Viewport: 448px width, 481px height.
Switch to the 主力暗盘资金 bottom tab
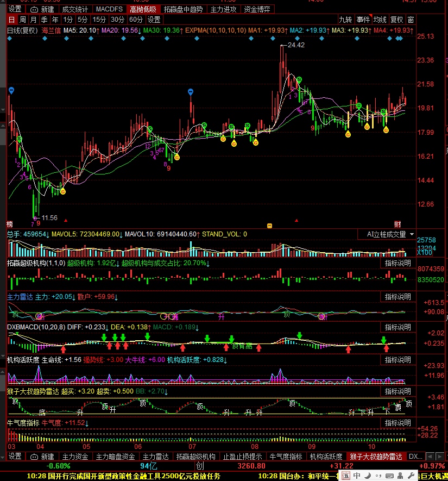point(116,457)
